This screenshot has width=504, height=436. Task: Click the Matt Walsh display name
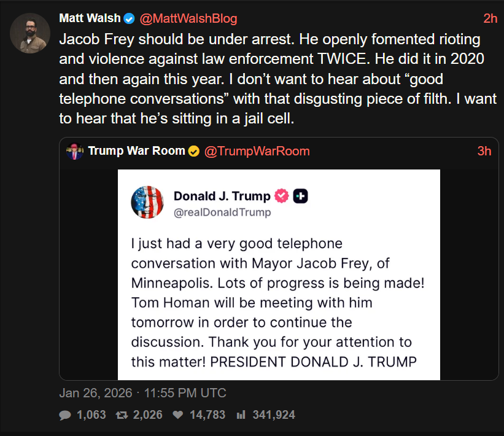90,18
